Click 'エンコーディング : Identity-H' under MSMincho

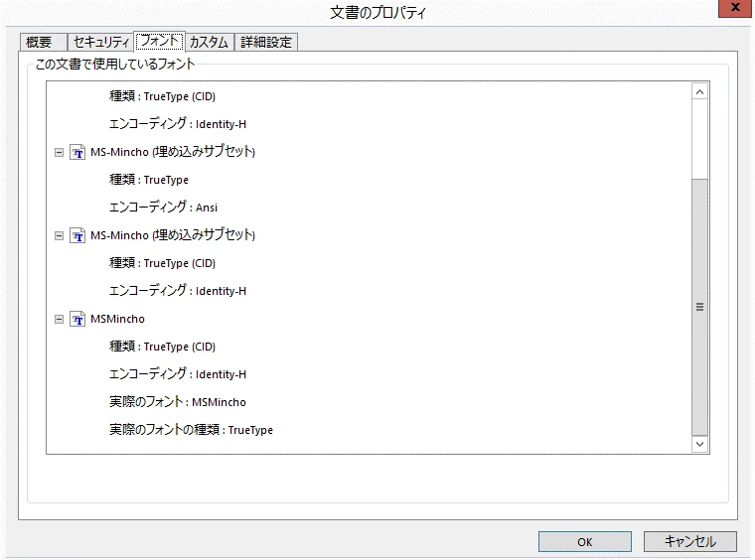pyautogui.click(x=178, y=374)
